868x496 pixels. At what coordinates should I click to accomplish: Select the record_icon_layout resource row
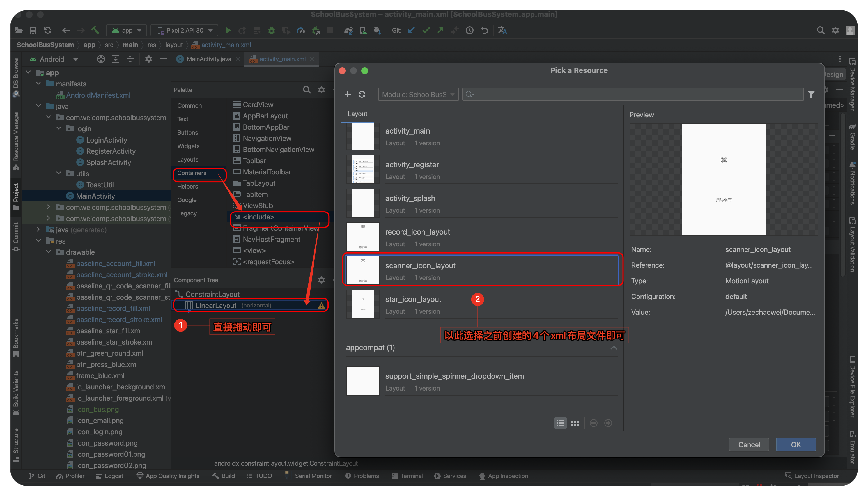[x=482, y=237]
